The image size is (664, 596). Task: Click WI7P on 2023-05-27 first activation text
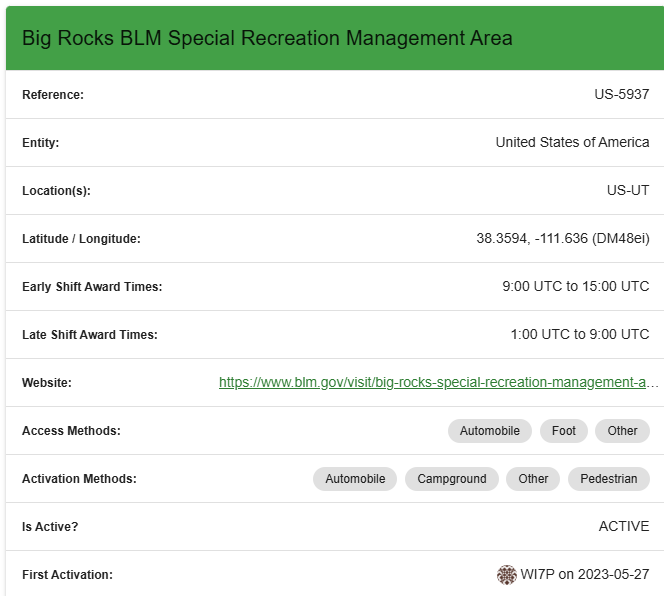(585, 575)
